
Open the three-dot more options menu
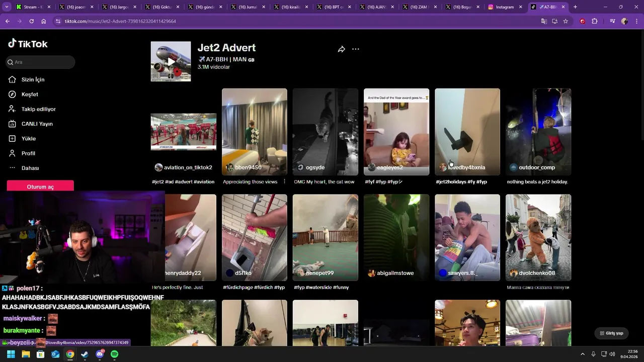pos(356,49)
